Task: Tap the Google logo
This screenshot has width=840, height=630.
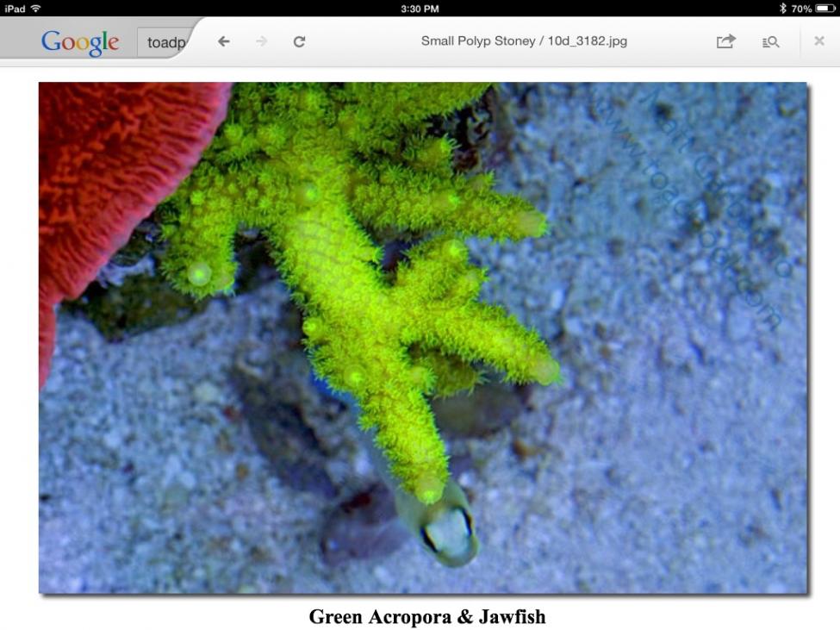Action: (x=80, y=43)
